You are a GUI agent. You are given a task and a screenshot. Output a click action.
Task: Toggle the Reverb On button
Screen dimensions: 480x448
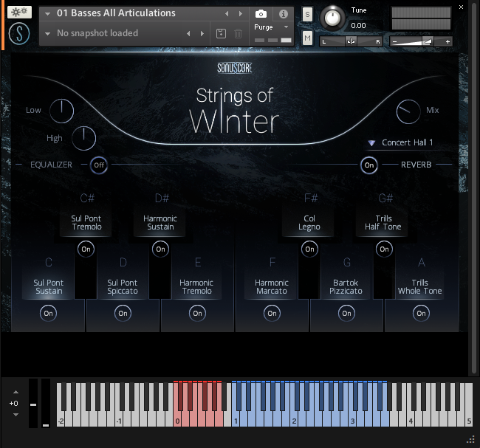(x=369, y=165)
